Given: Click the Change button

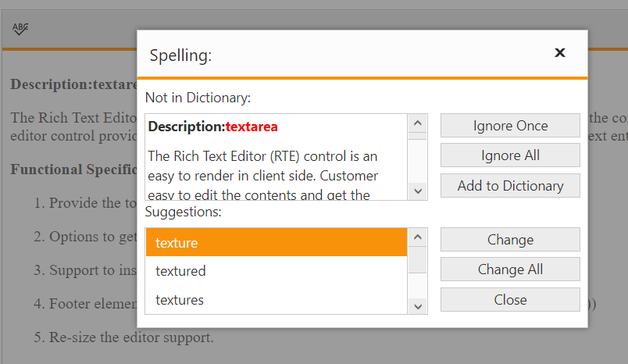Looking at the screenshot, I should [510, 240].
